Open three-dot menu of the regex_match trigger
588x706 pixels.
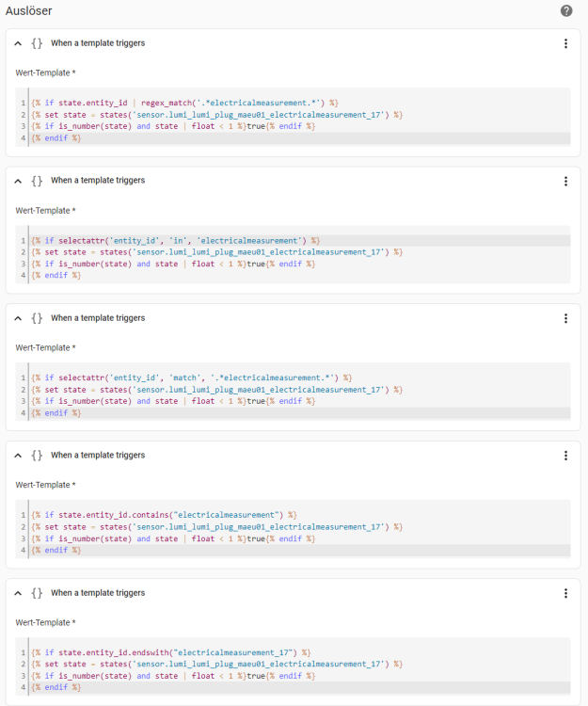click(565, 43)
